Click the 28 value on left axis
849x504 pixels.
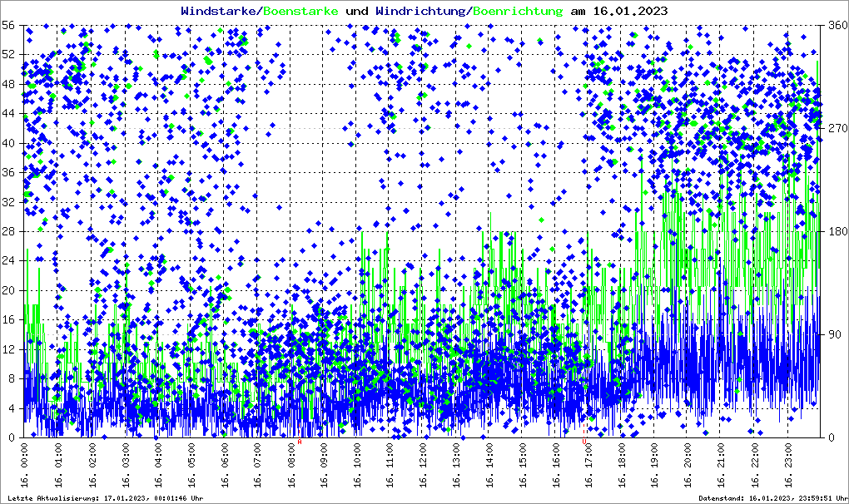pos(10,231)
